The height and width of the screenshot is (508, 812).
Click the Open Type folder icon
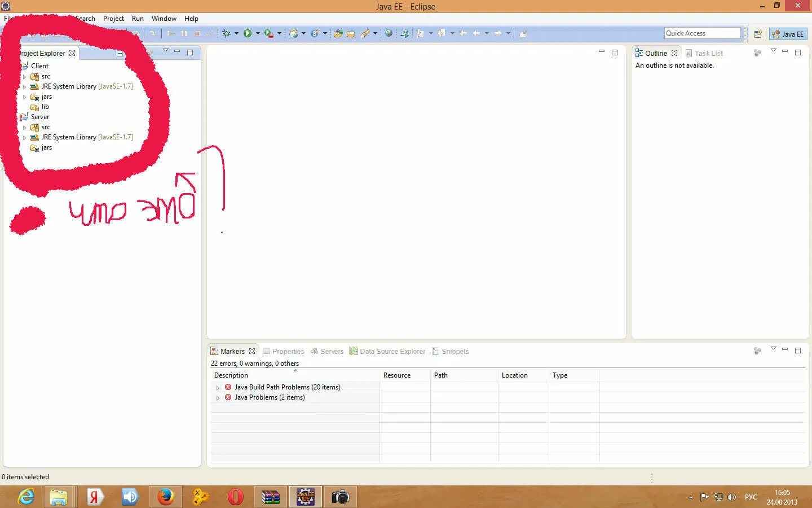[x=338, y=33]
